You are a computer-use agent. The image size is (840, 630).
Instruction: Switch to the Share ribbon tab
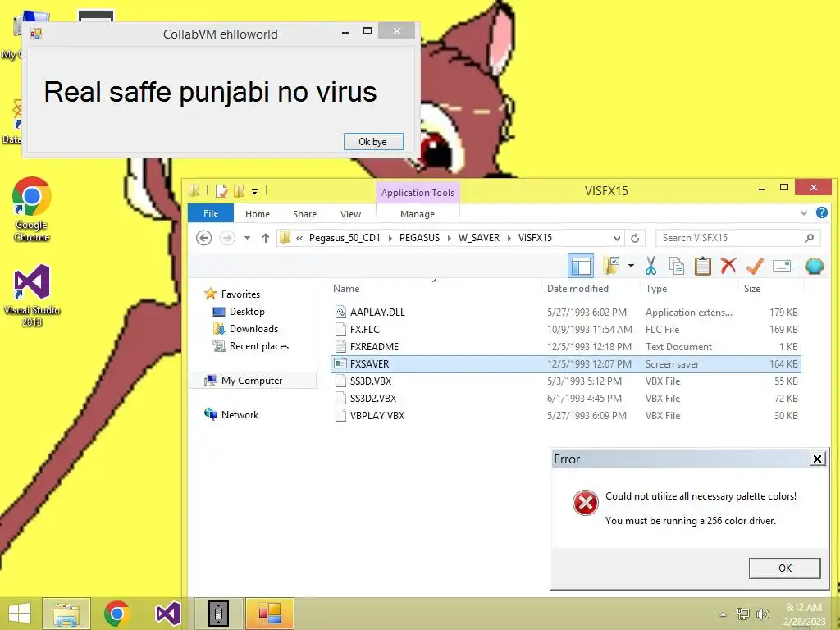[x=304, y=214]
